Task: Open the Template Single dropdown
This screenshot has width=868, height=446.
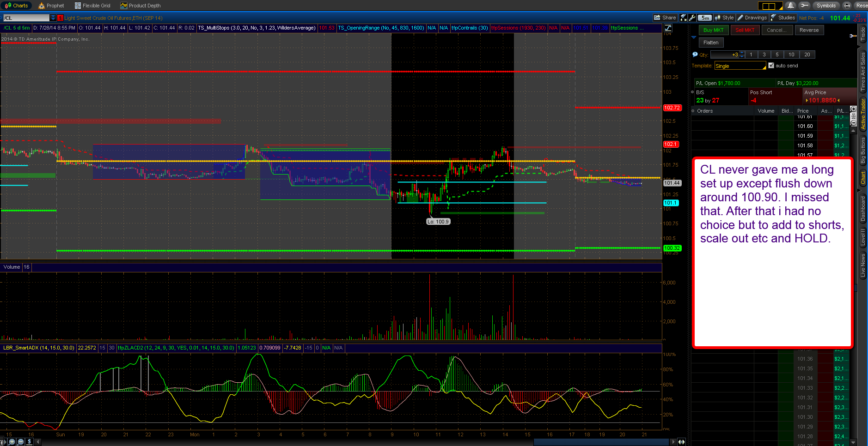Action: 740,66
